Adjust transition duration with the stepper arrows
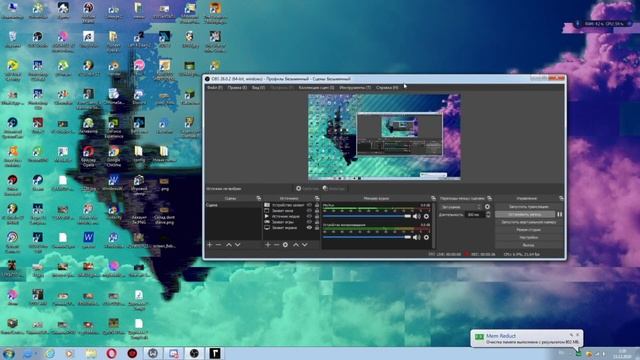The image size is (640, 360). [488, 214]
